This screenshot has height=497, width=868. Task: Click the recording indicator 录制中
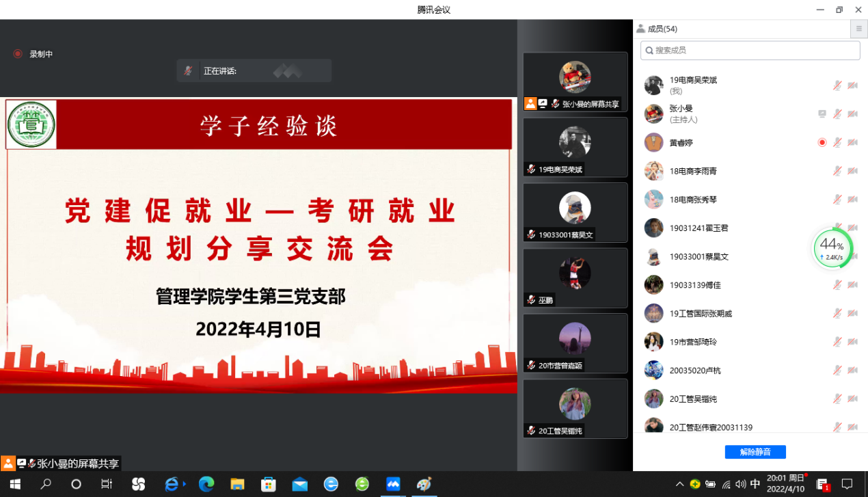tap(33, 54)
